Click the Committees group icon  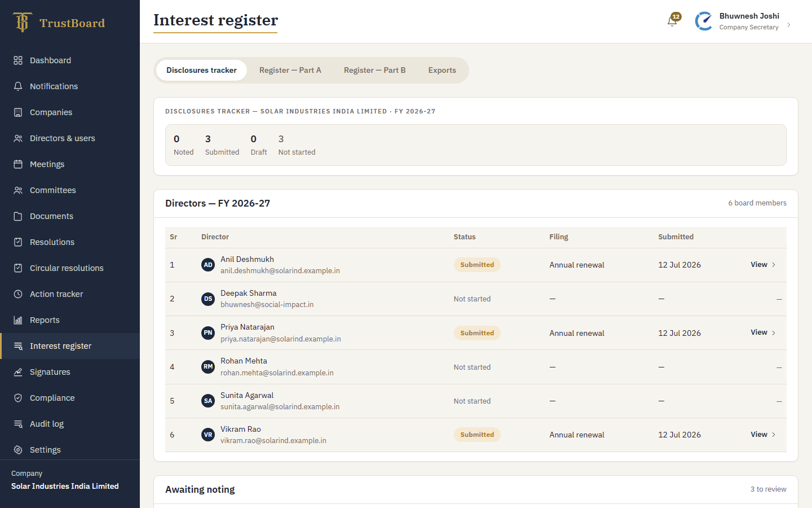coord(18,190)
